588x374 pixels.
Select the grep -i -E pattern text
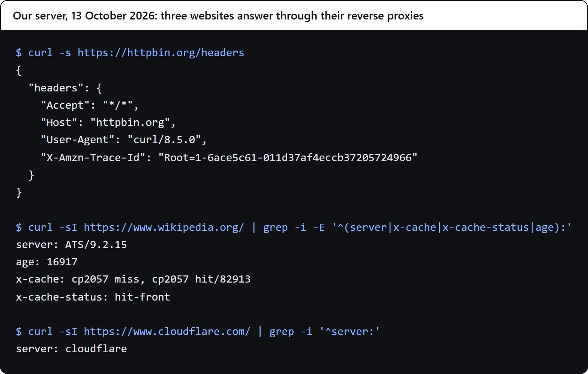[417, 227]
